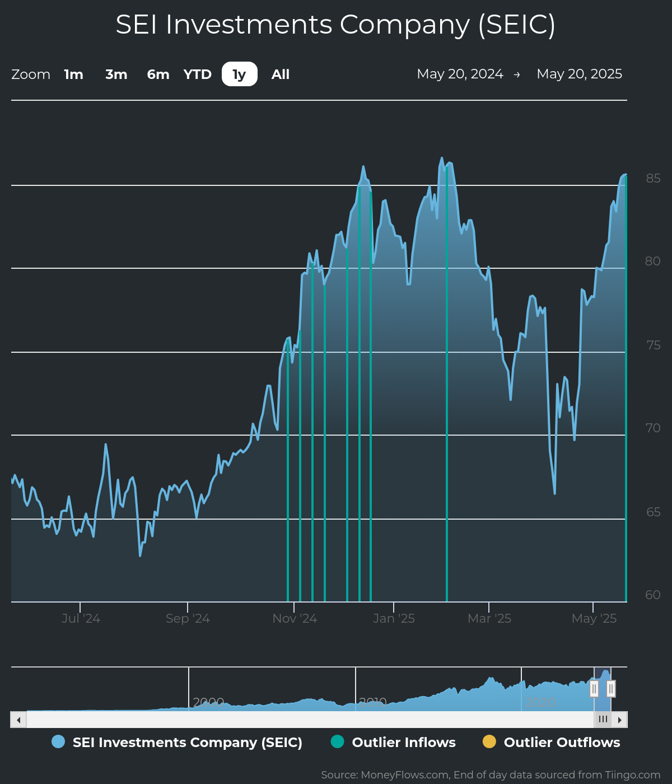This screenshot has height=784, width=672.
Task: Click the 85 price axis label
Action: pyautogui.click(x=653, y=178)
